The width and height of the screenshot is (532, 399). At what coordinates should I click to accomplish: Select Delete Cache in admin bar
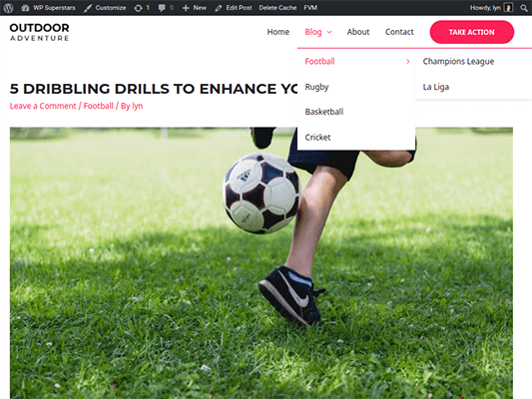pos(277,7)
